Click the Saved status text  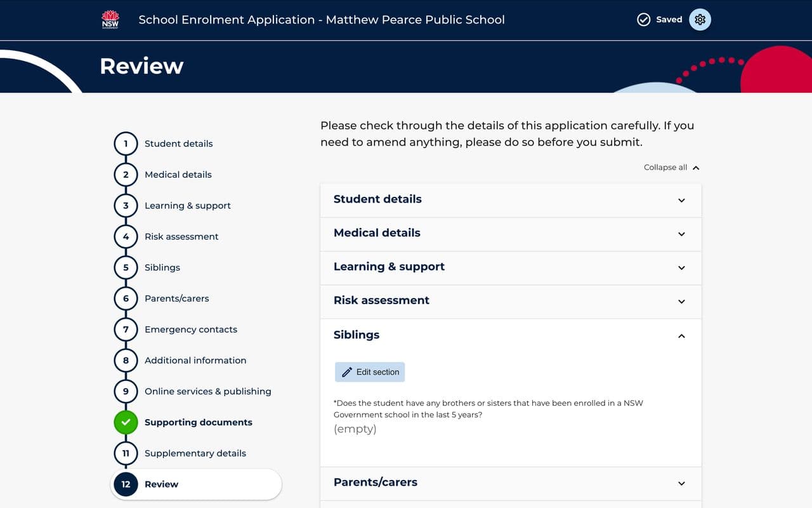pyautogui.click(x=669, y=20)
